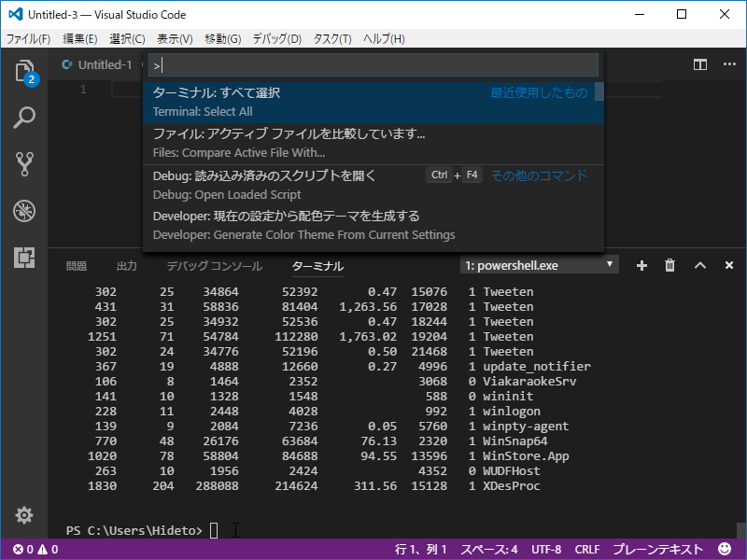Click the terminal panel scrollbar thumb
Viewport: 747px width, 560px height.
(x=741, y=530)
